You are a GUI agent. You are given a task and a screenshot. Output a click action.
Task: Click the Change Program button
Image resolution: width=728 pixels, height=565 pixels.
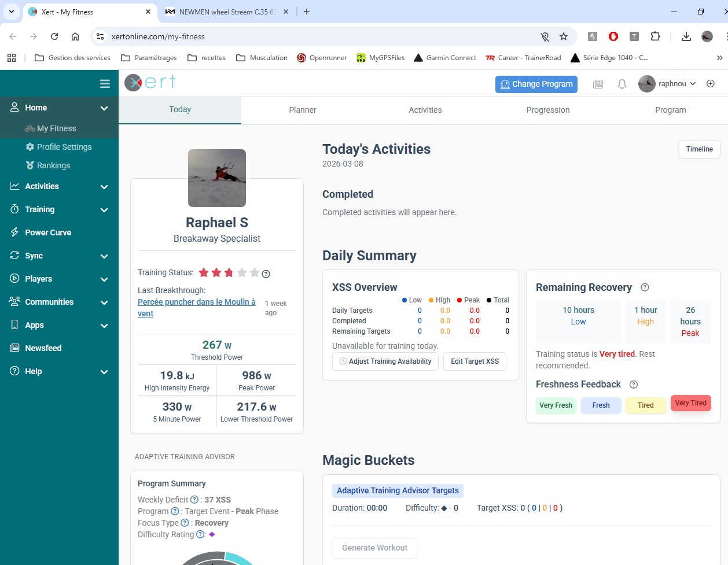[x=536, y=84]
